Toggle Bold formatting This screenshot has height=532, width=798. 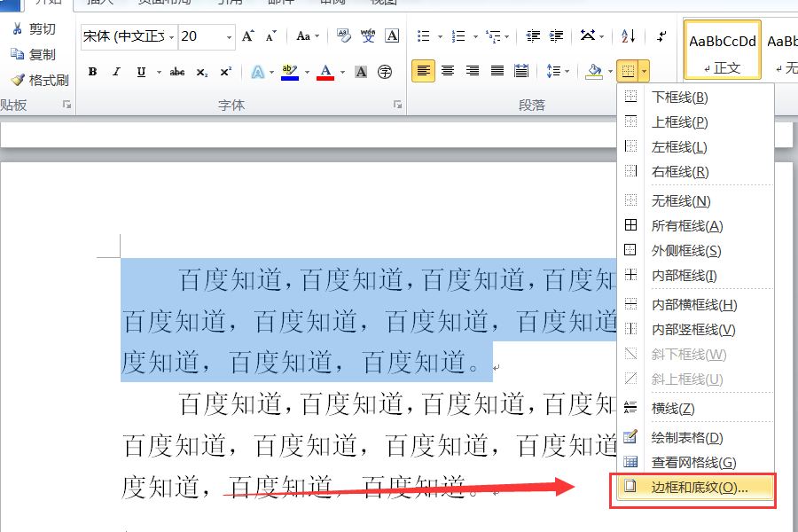[x=92, y=72]
